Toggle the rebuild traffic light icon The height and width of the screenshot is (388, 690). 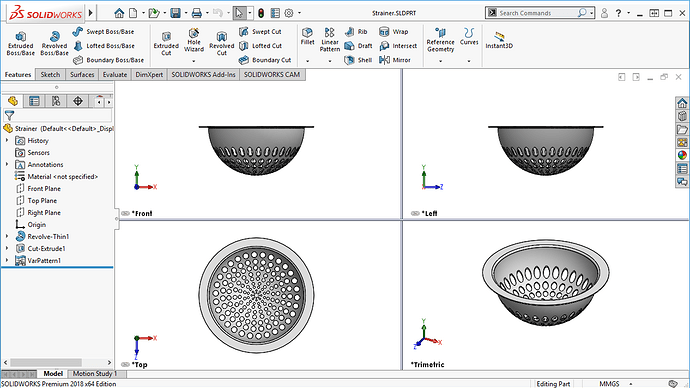[x=261, y=13]
